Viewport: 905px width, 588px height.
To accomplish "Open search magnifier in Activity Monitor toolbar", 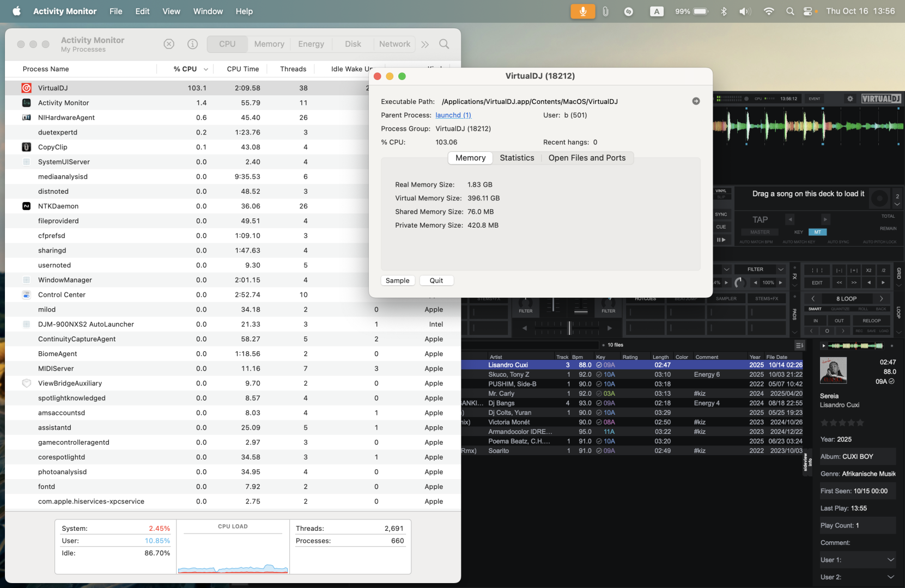I will click(x=444, y=44).
